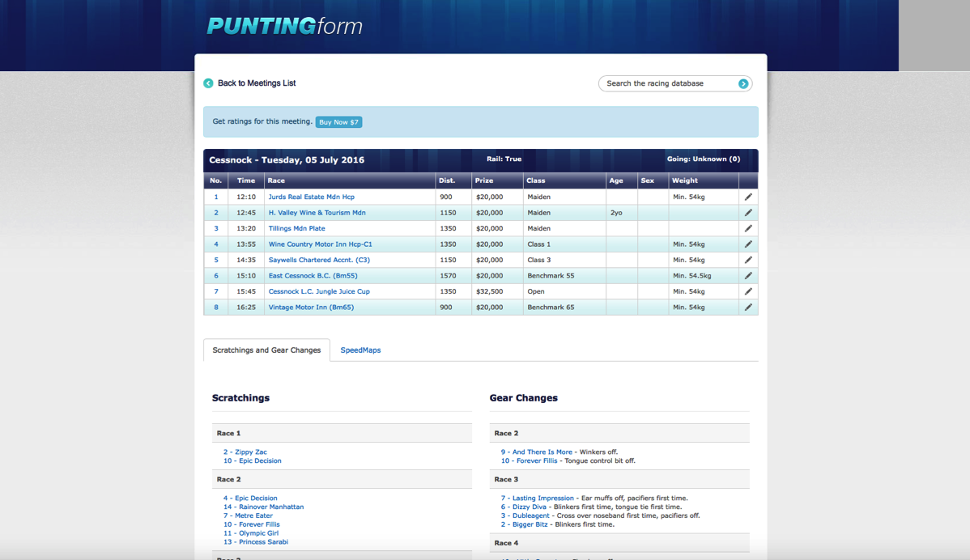Click the pencil icon for Tillings Mdn Plate
The width and height of the screenshot is (970, 560).
748,228
